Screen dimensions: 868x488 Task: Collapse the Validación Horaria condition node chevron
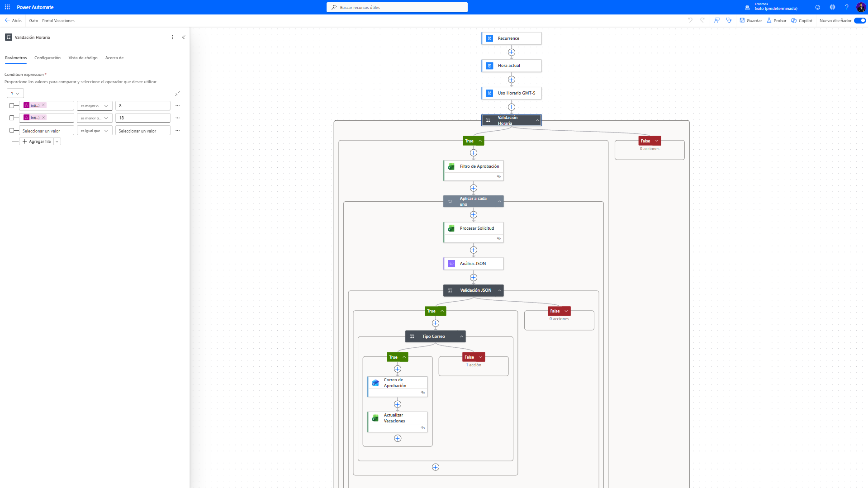pyautogui.click(x=537, y=120)
